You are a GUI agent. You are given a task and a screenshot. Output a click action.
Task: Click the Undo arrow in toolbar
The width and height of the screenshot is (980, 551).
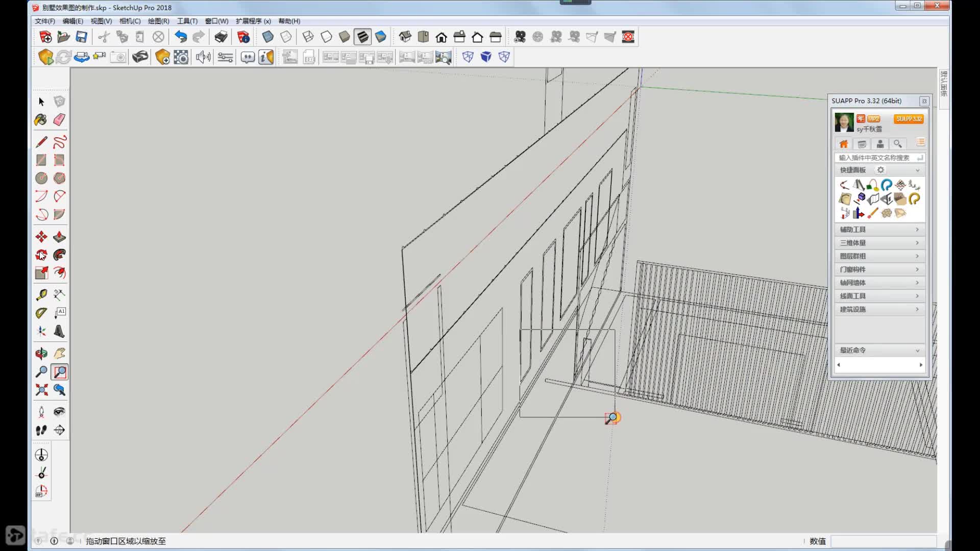(181, 37)
